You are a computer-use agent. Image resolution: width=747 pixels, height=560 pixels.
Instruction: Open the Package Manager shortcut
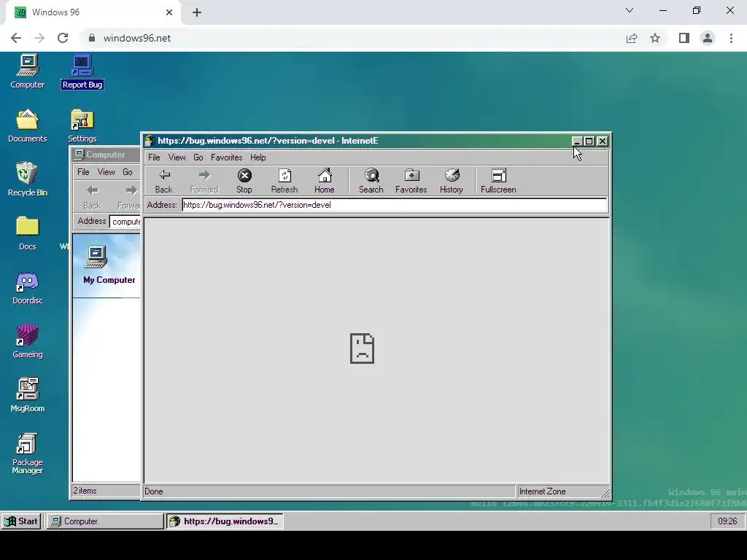(28, 454)
